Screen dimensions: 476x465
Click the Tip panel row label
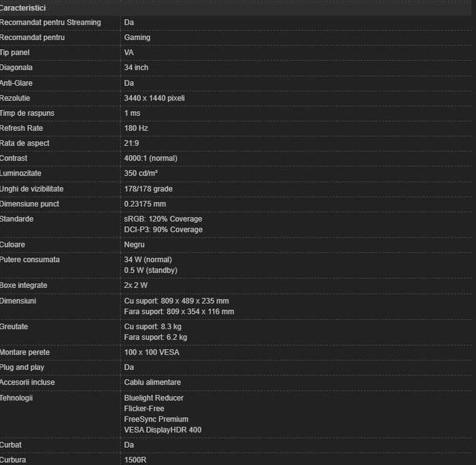click(15, 53)
